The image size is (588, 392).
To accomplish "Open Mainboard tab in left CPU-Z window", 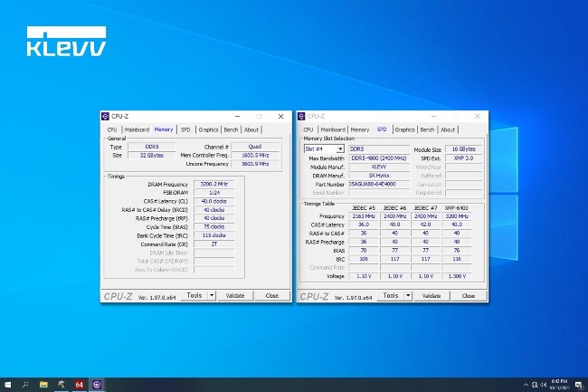I will (x=137, y=129).
